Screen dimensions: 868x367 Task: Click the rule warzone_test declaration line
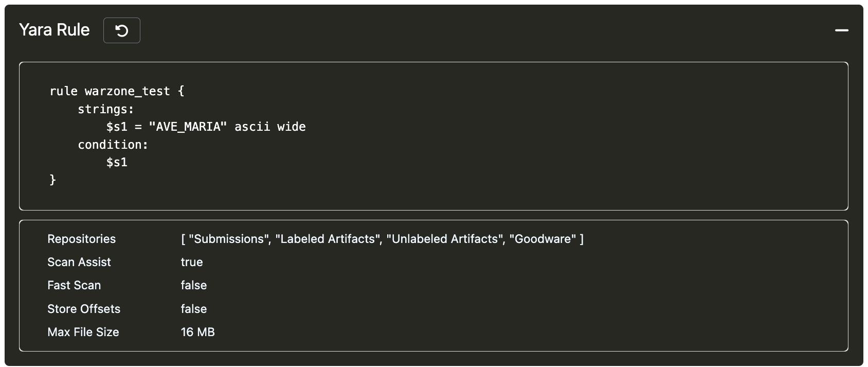pos(117,91)
